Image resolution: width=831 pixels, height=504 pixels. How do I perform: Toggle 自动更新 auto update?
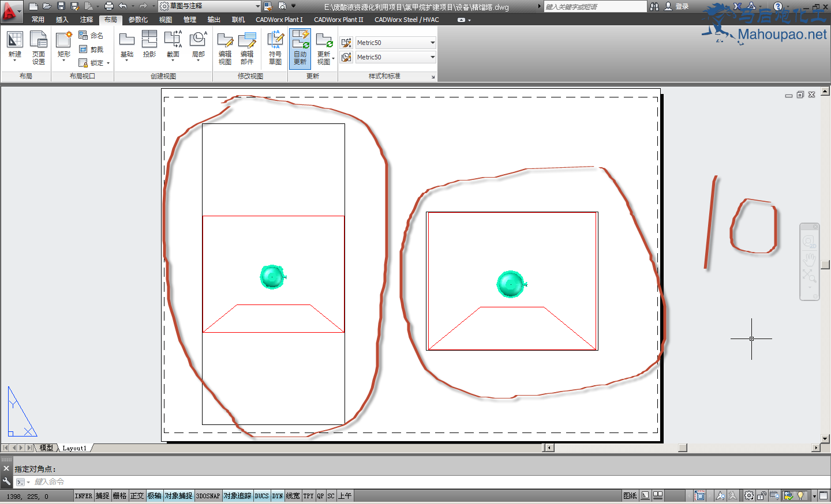300,48
